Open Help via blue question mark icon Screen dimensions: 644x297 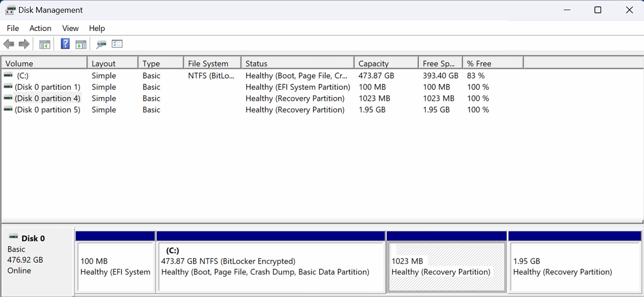click(65, 44)
